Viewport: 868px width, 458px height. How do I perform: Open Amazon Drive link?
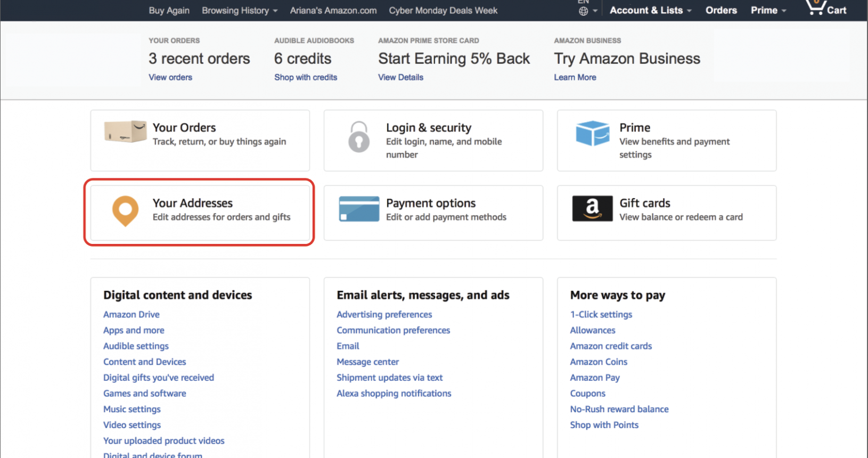132,315
